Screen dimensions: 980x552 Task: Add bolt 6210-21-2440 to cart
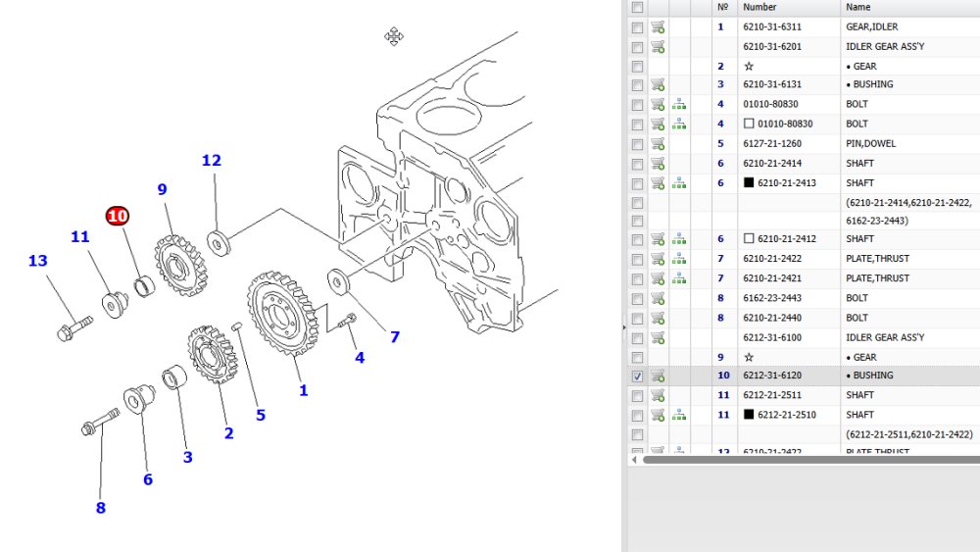[658, 319]
